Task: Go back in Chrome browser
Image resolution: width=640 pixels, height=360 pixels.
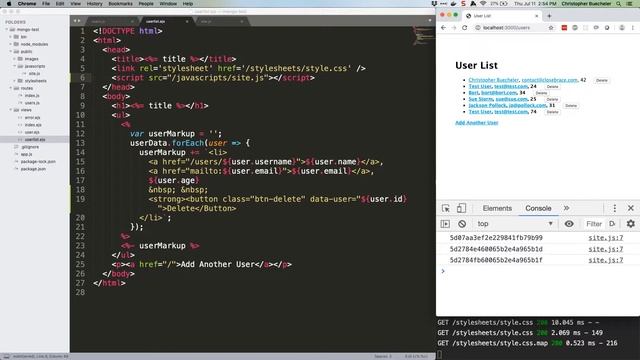Action: coord(443,28)
